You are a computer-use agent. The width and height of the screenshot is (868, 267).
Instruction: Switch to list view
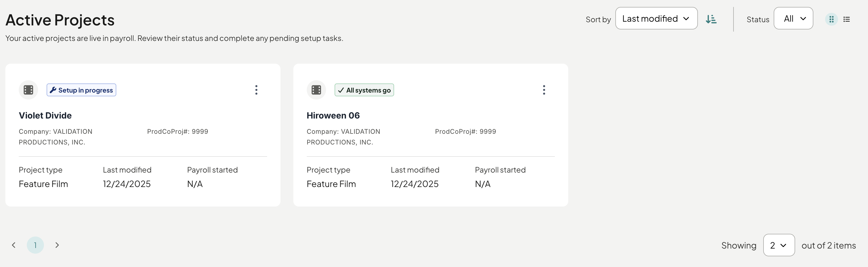847,19
